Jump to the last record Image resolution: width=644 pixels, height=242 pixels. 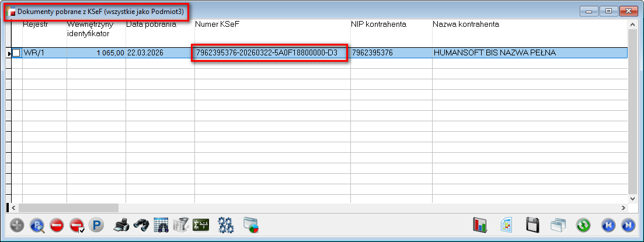[x=628, y=225]
